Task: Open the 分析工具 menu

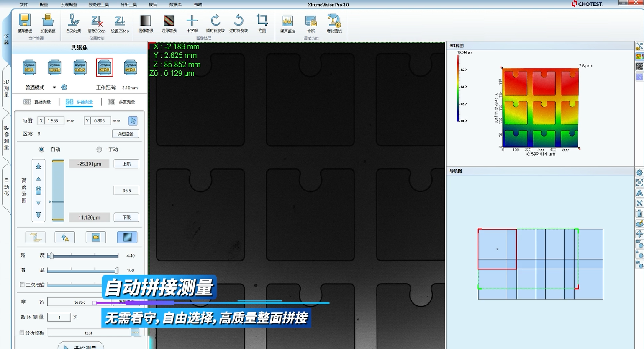Action: click(129, 5)
